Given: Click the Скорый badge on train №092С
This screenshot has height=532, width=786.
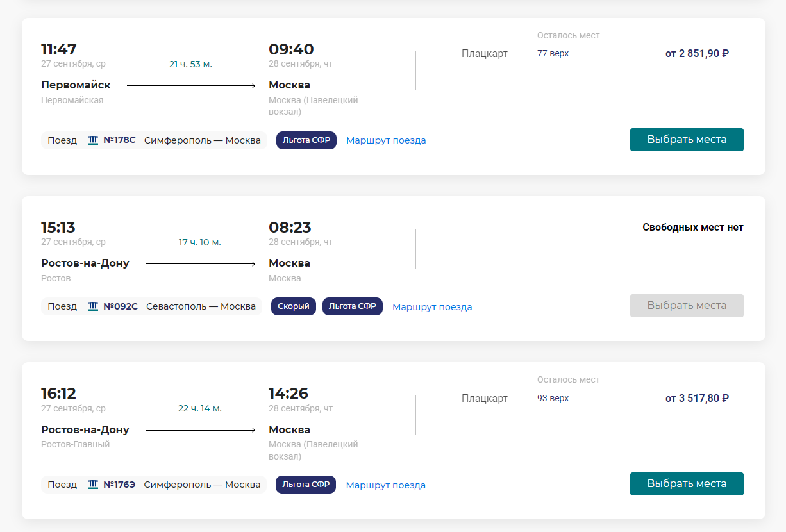Looking at the screenshot, I should coord(294,306).
